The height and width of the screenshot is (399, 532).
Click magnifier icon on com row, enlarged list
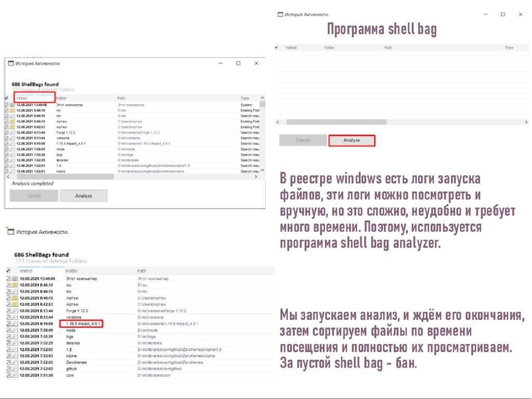tap(15, 375)
